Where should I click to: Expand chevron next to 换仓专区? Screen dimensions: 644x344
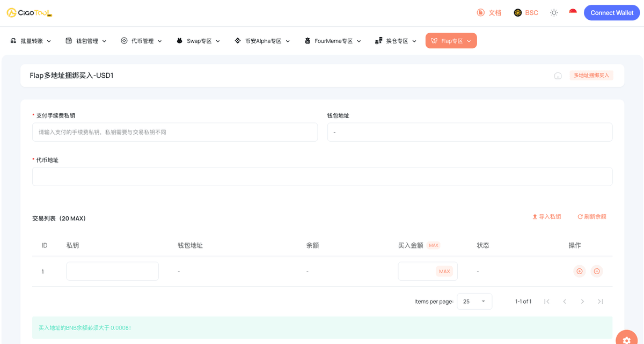click(414, 41)
